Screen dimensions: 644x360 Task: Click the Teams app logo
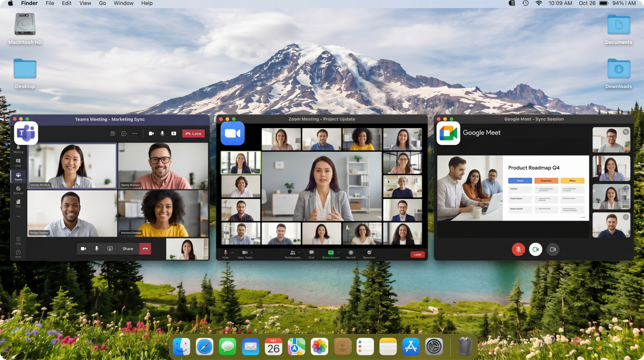pyautogui.click(x=26, y=133)
